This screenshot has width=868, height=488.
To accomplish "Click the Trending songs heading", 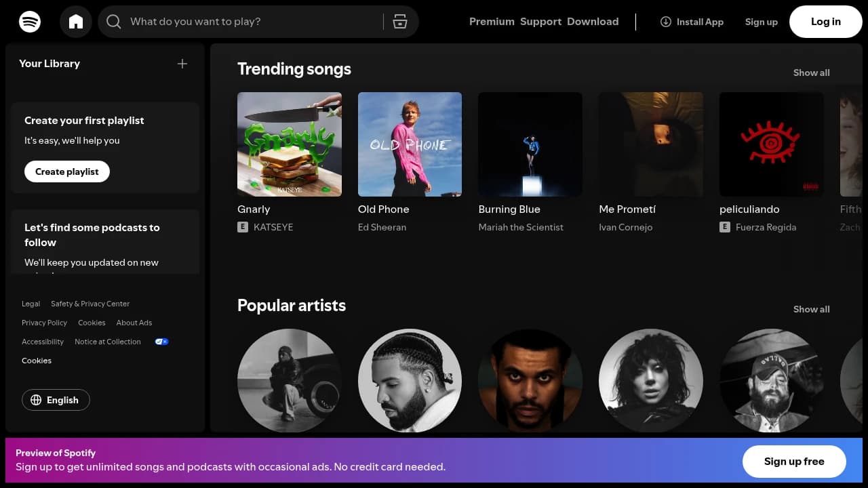I will (294, 69).
